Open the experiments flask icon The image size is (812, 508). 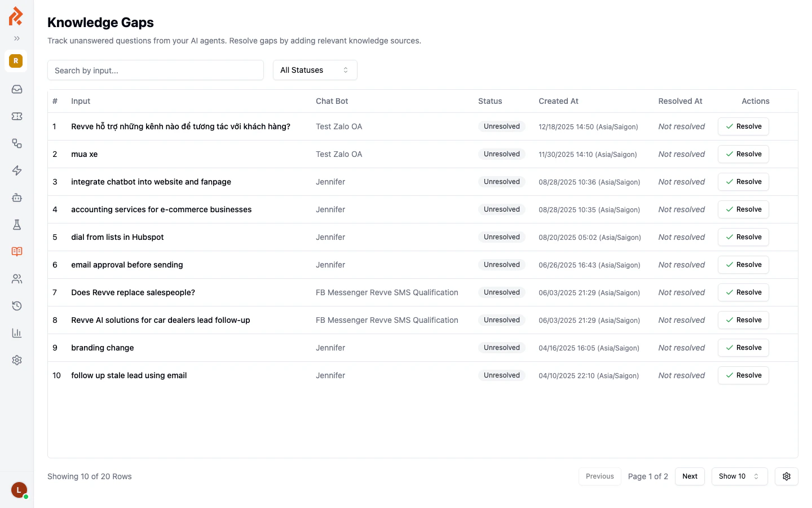tap(16, 225)
